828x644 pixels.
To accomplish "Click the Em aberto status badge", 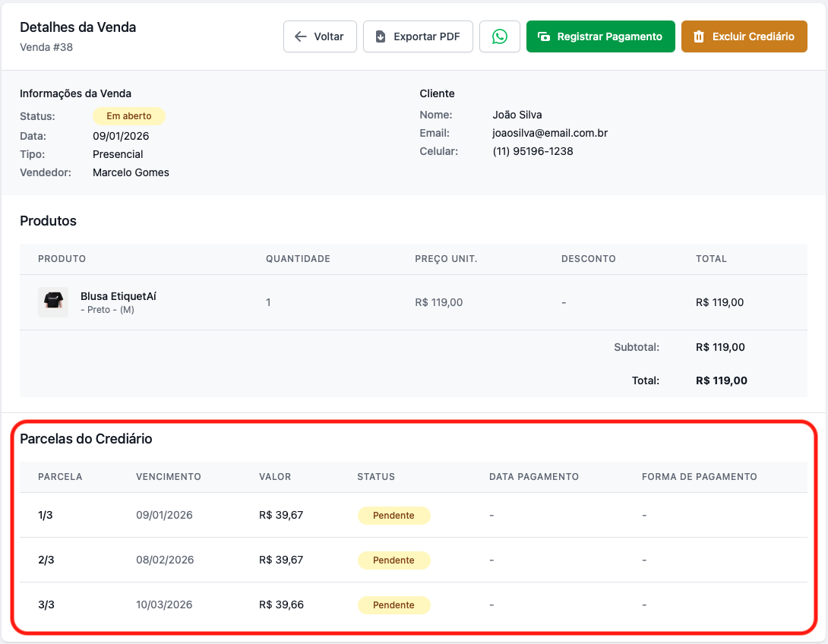I will tap(128, 116).
